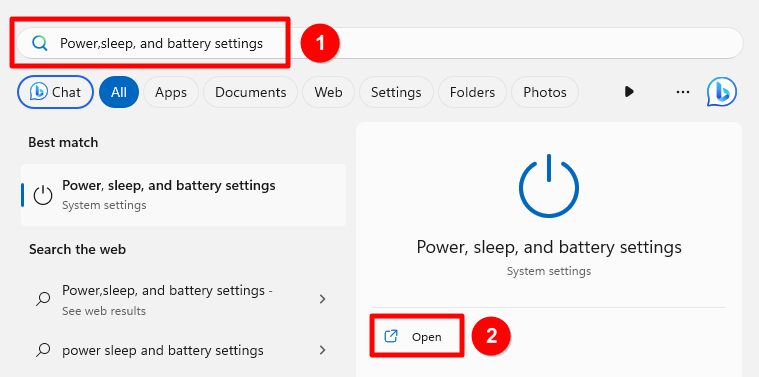Switch to the Documents filter tab

click(x=250, y=92)
